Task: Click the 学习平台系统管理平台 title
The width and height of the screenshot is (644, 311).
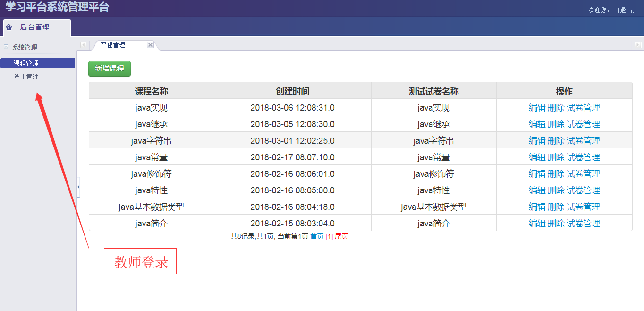Action: point(57,7)
